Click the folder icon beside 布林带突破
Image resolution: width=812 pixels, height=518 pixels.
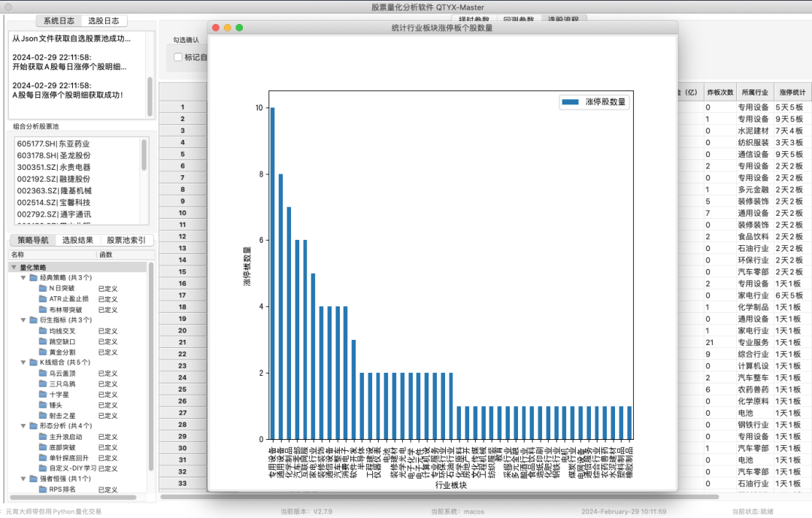point(43,309)
